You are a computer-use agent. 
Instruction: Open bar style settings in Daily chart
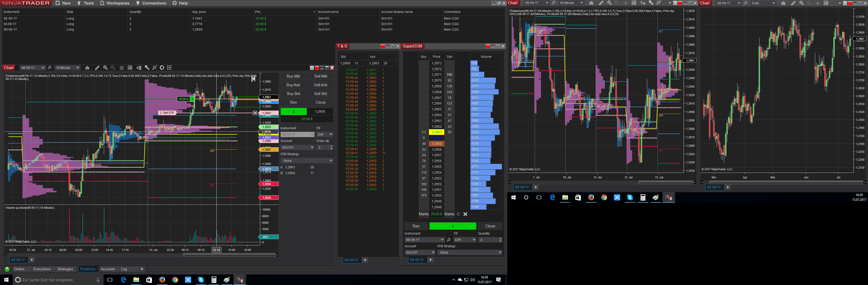(783, 3)
